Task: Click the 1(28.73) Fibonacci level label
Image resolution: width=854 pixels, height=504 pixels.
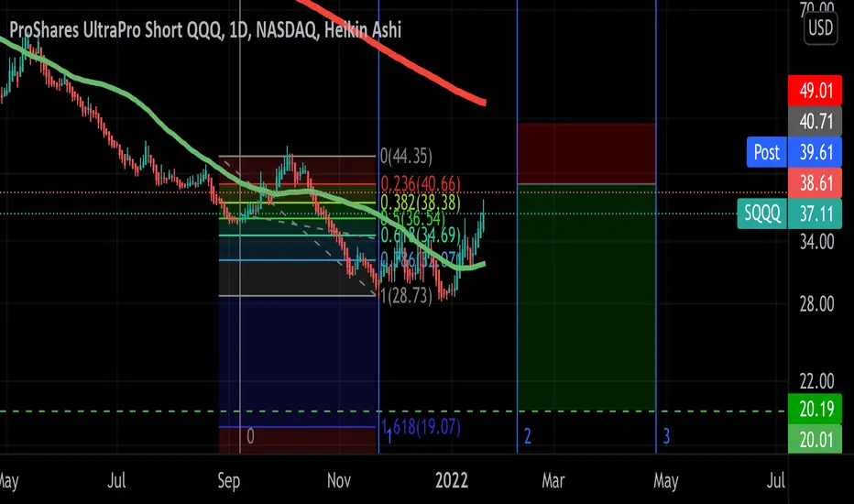Action: (x=406, y=296)
